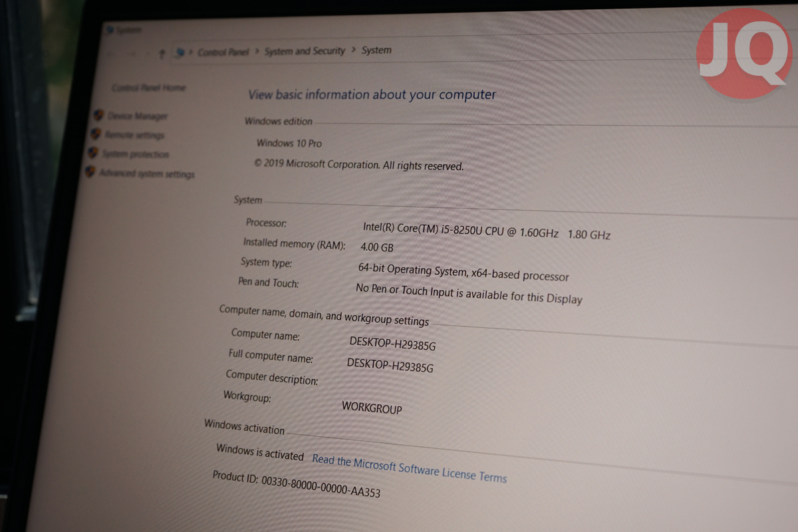Screen dimensions: 798x532
Task: Click the 4.00 GB memory value
Action: [x=377, y=247]
